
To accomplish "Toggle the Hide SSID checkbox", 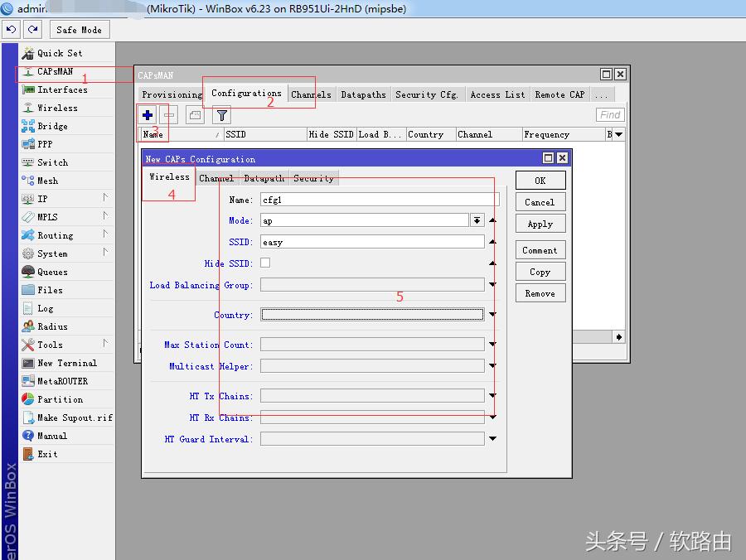I will [x=265, y=263].
